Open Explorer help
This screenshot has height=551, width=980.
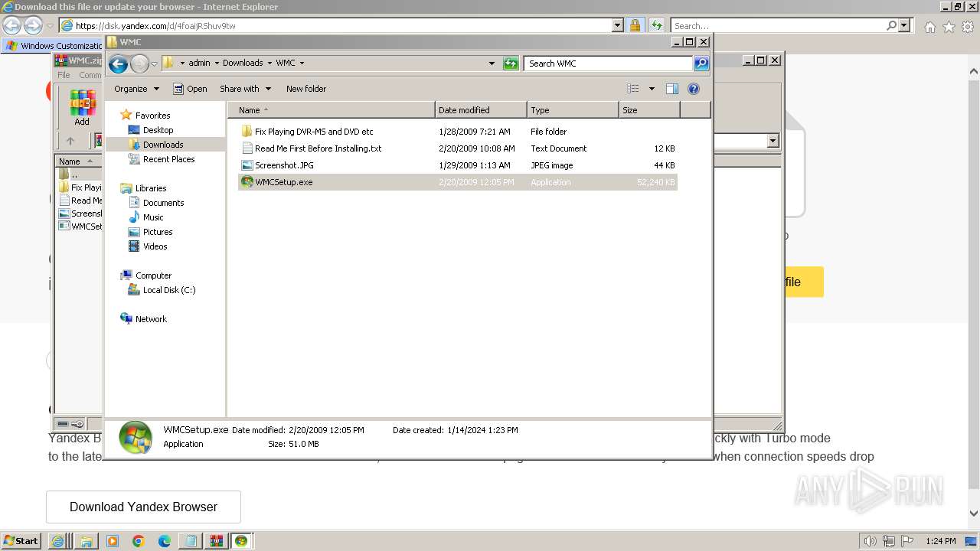click(x=694, y=89)
